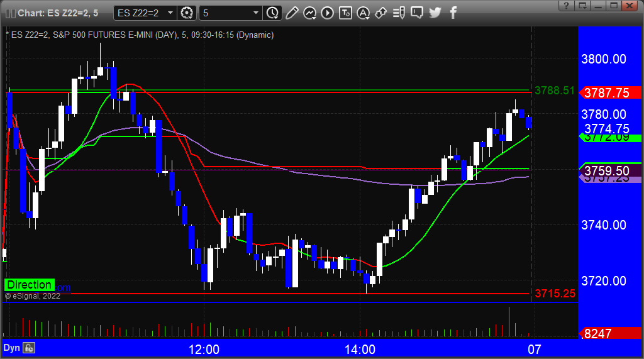Screen dimensions: 644x359
Task: Open the time template clock icon
Action: tap(272, 13)
